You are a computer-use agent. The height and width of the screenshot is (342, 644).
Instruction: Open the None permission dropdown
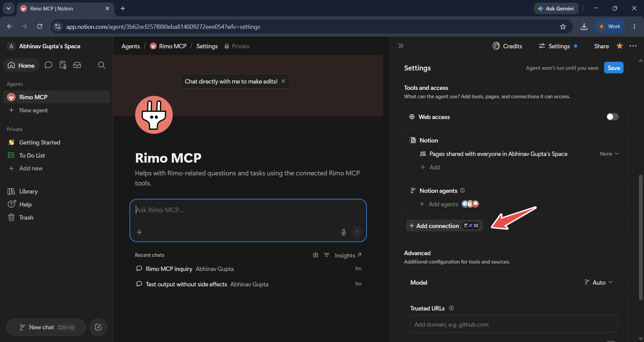pos(609,154)
